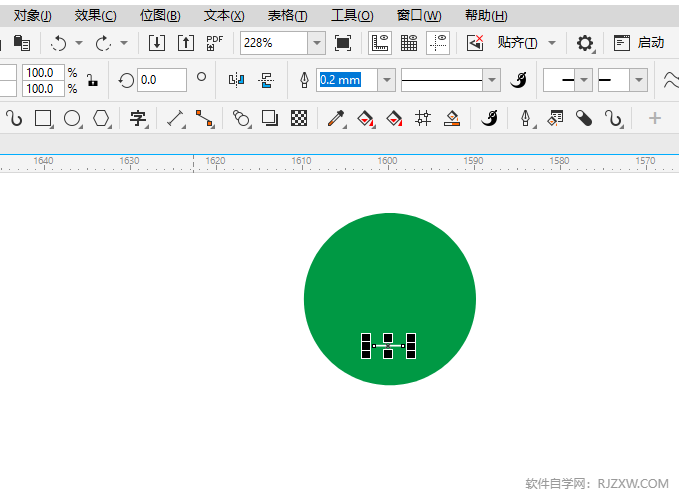Select the Text tool 字
Screen dimensions: 679x501
(139, 118)
